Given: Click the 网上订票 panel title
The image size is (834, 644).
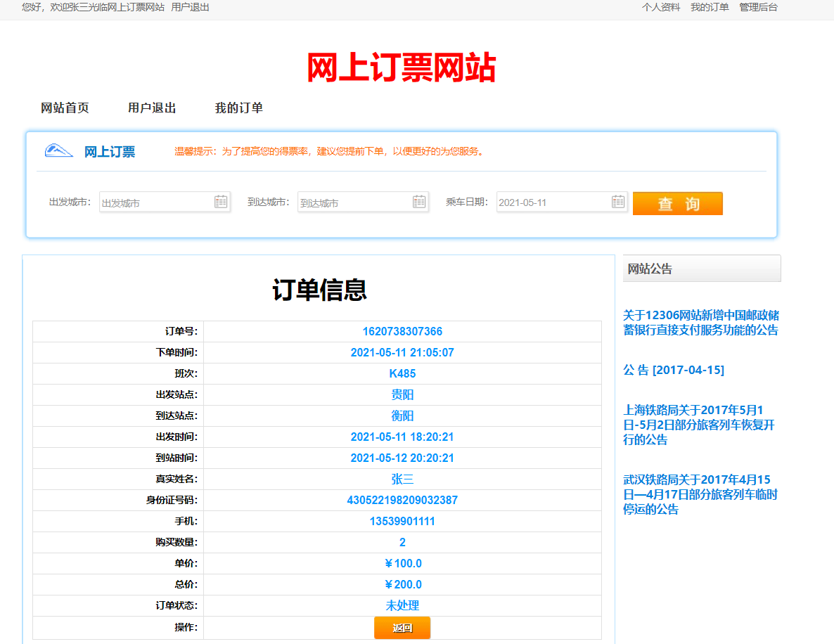Looking at the screenshot, I should [110, 152].
